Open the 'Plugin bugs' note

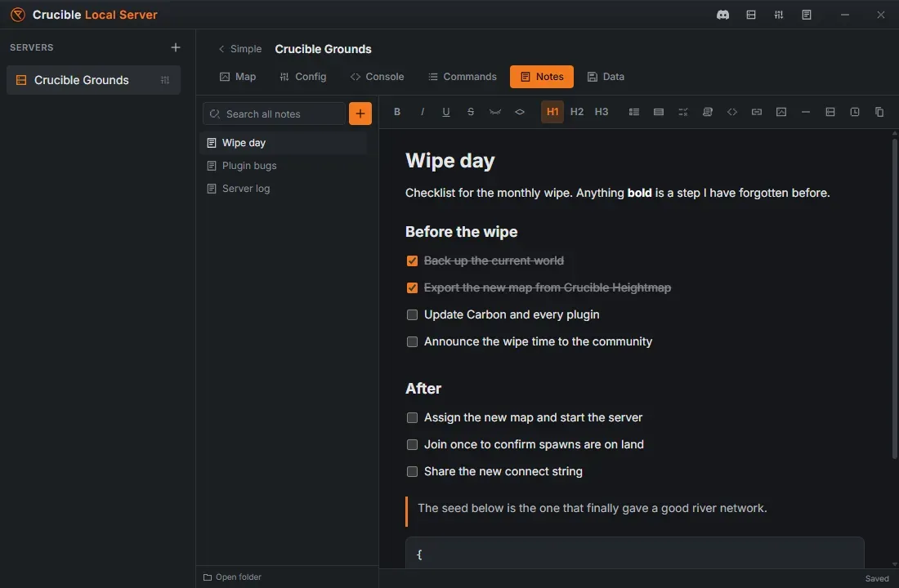(x=284, y=166)
